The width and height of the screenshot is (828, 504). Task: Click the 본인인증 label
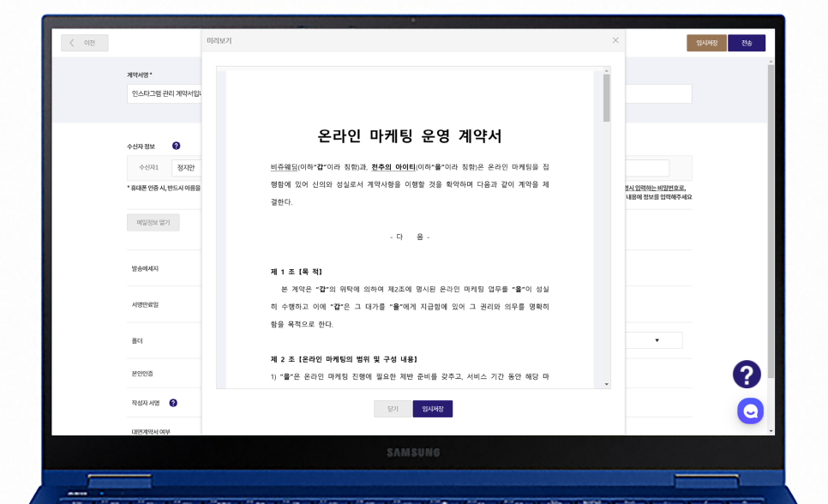(142, 374)
